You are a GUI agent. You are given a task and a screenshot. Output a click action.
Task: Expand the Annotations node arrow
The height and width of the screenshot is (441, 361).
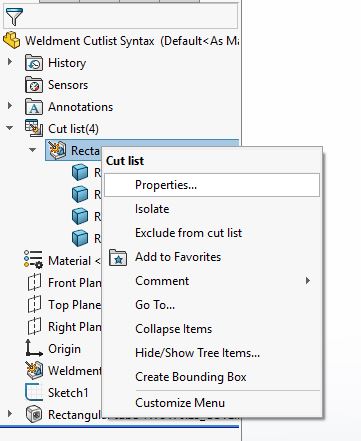coord(10,106)
